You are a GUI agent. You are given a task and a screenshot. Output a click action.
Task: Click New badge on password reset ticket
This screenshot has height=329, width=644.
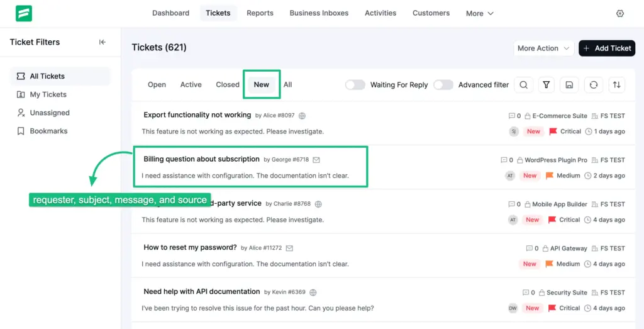(530, 264)
